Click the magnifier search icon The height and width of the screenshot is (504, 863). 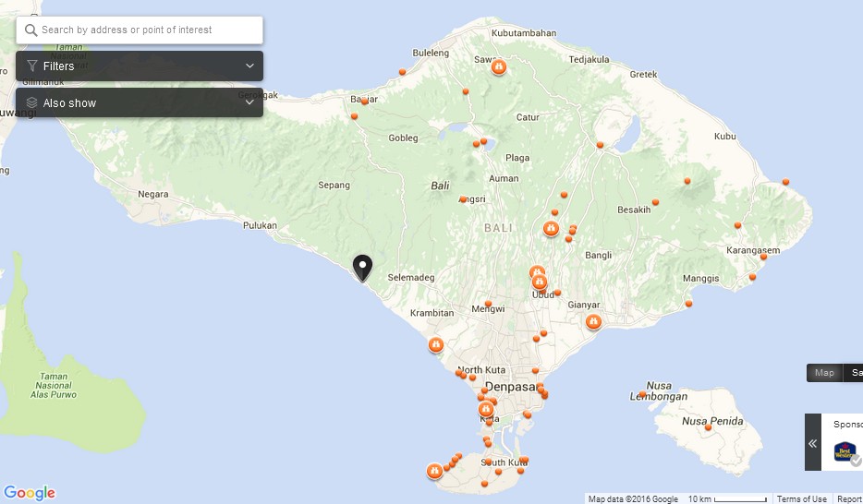30,30
